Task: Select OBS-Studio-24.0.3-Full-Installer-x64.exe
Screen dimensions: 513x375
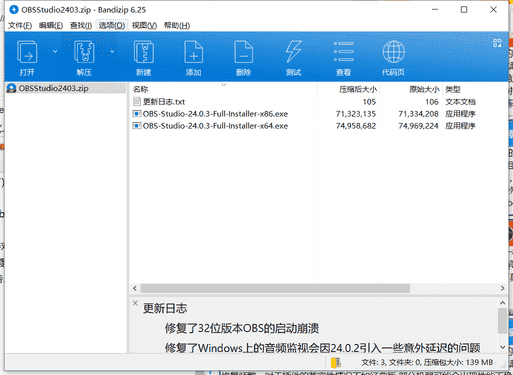Action: click(215, 126)
